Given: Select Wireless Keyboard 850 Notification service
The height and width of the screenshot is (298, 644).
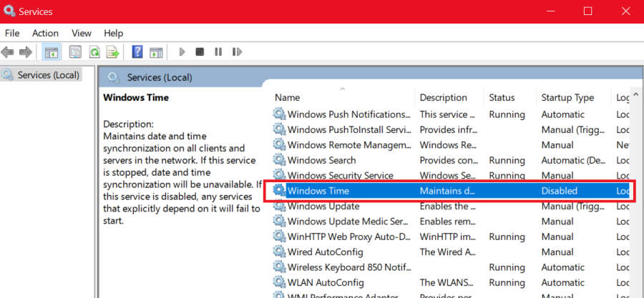Looking at the screenshot, I should coord(450,267).
